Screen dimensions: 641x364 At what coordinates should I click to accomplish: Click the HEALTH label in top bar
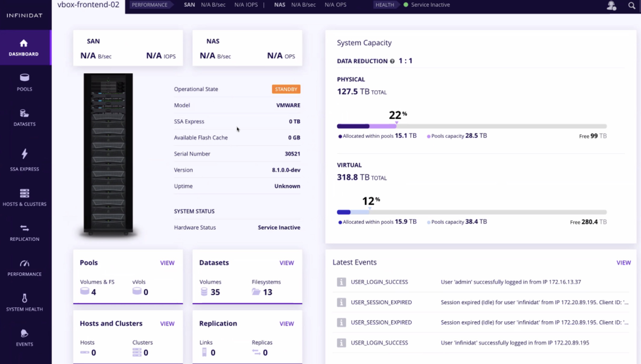[x=385, y=5]
